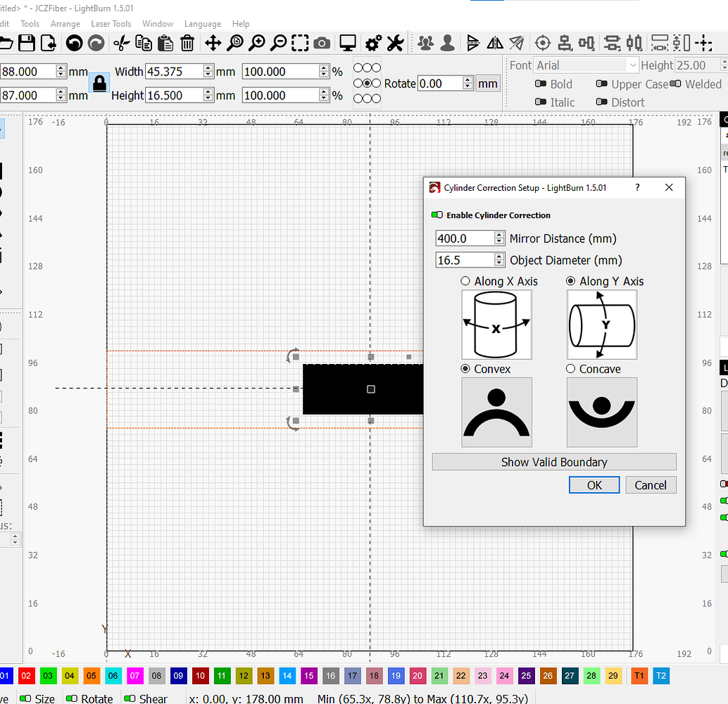This screenshot has height=704, width=728.
Task: Click the Zoom to page magnifier icon
Action: 235,43
